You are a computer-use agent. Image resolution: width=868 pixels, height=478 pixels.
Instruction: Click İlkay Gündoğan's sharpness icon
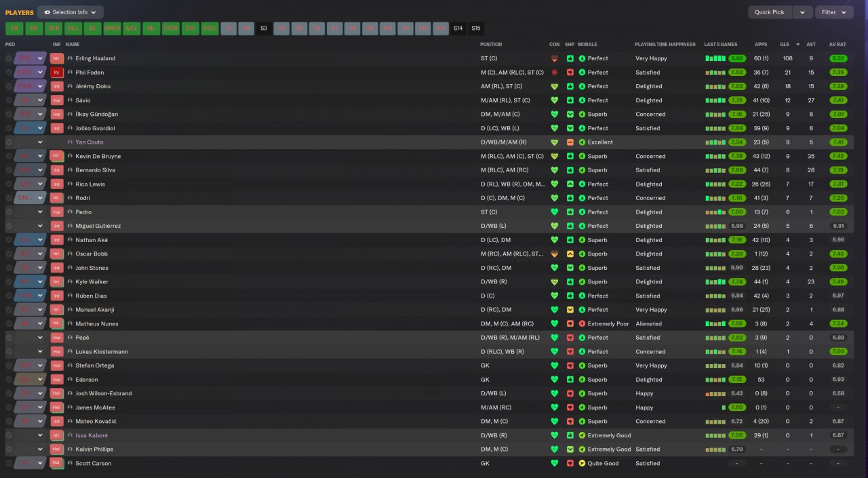click(x=570, y=114)
